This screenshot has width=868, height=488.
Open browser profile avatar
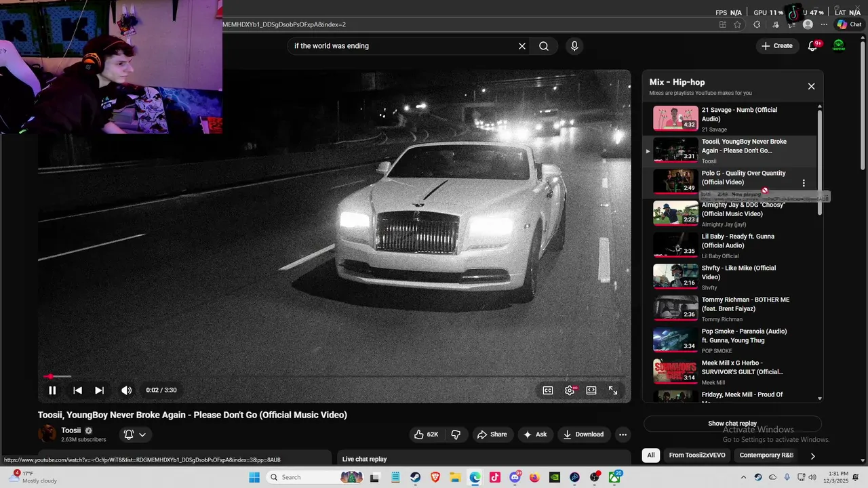click(808, 24)
